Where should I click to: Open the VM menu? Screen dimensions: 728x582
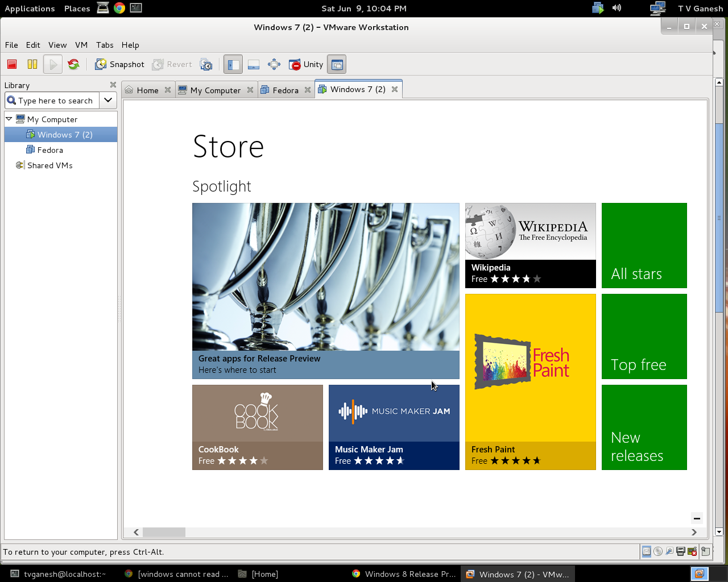click(81, 45)
